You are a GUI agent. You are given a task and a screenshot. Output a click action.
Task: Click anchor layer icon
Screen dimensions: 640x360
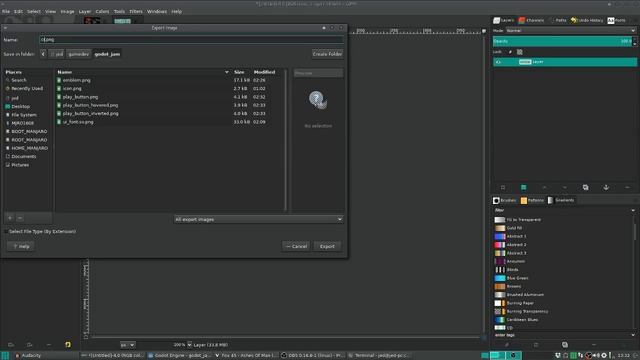(x=606, y=187)
